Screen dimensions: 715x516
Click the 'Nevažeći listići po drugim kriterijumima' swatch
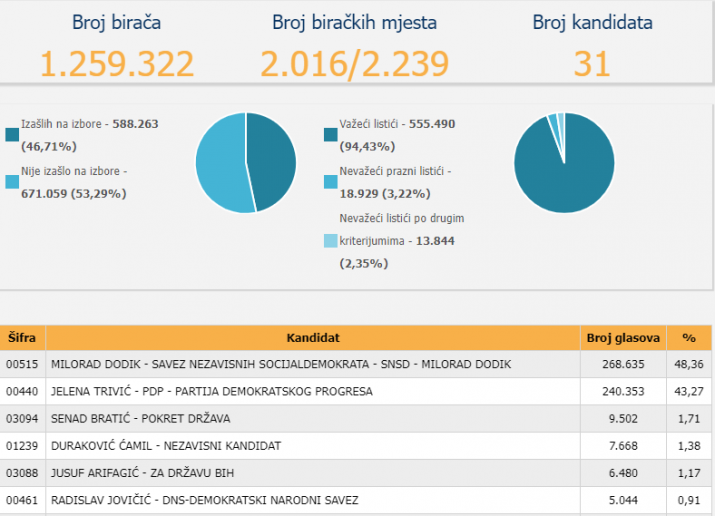click(x=332, y=241)
